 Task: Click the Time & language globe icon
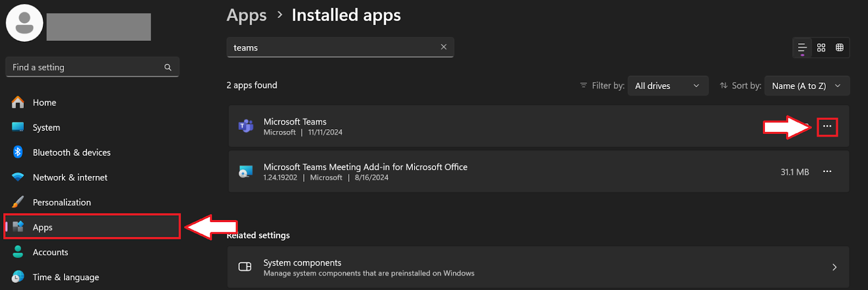click(x=18, y=276)
